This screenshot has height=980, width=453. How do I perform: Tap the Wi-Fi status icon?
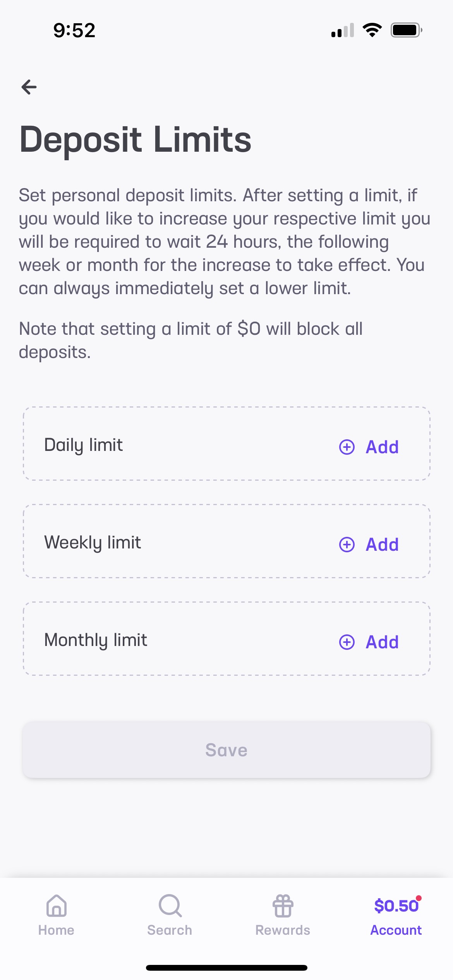click(372, 30)
